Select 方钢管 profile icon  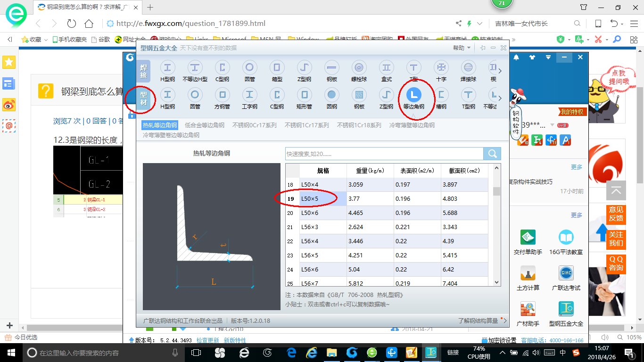[x=222, y=95]
